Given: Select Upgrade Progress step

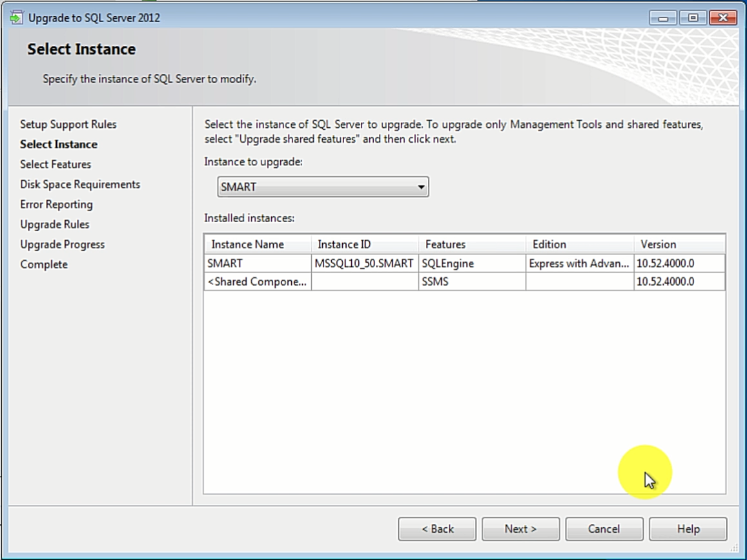Looking at the screenshot, I should (x=63, y=245).
